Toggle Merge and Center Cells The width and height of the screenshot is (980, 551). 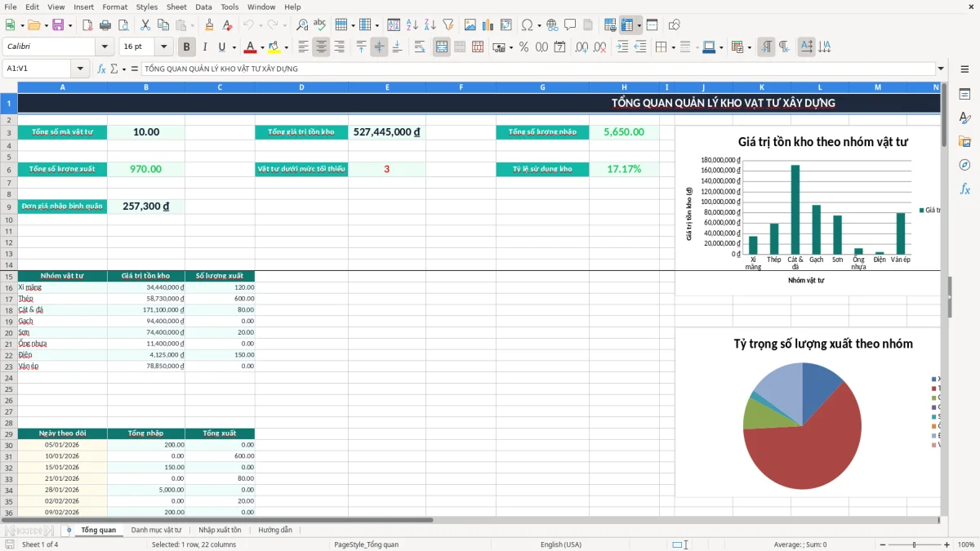(442, 47)
